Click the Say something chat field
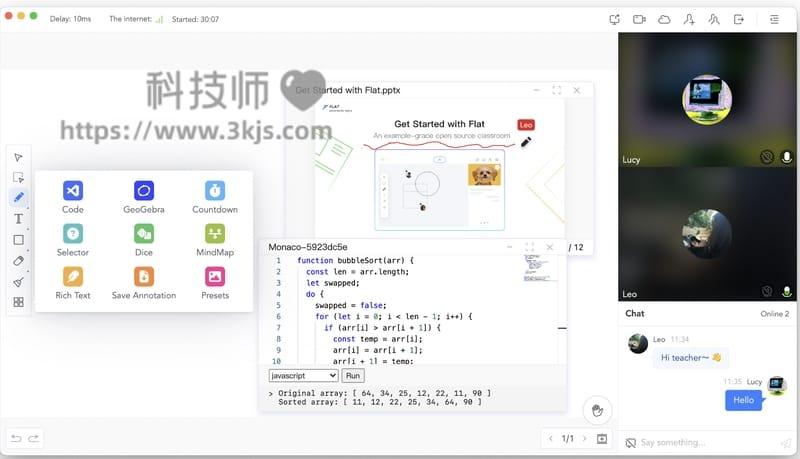 point(707,443)
